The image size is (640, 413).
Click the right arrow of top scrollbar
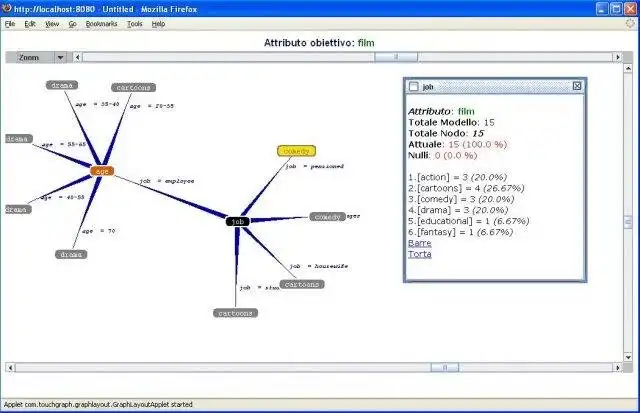click(618, 58)
